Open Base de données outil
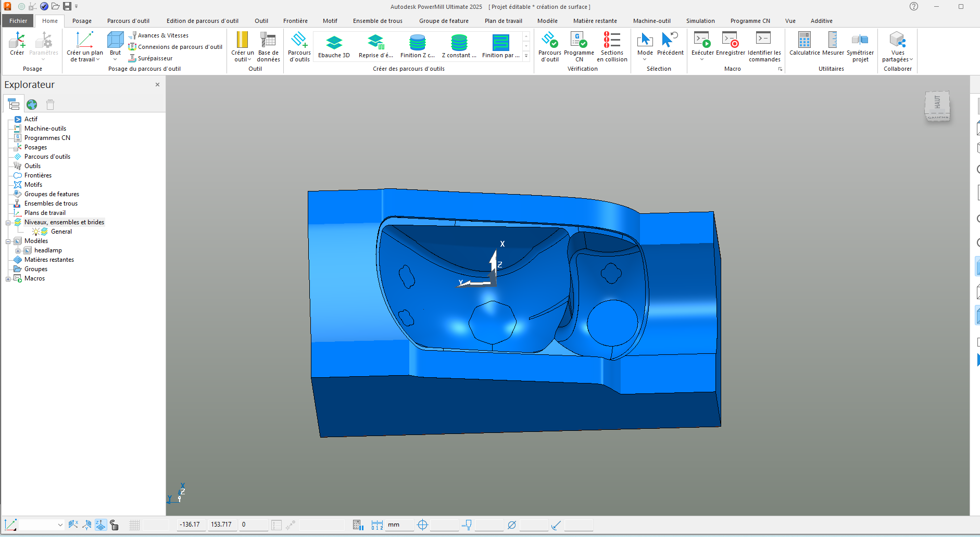Image resolution: width=980 pixels, height=537 pixels. (268, 42)
